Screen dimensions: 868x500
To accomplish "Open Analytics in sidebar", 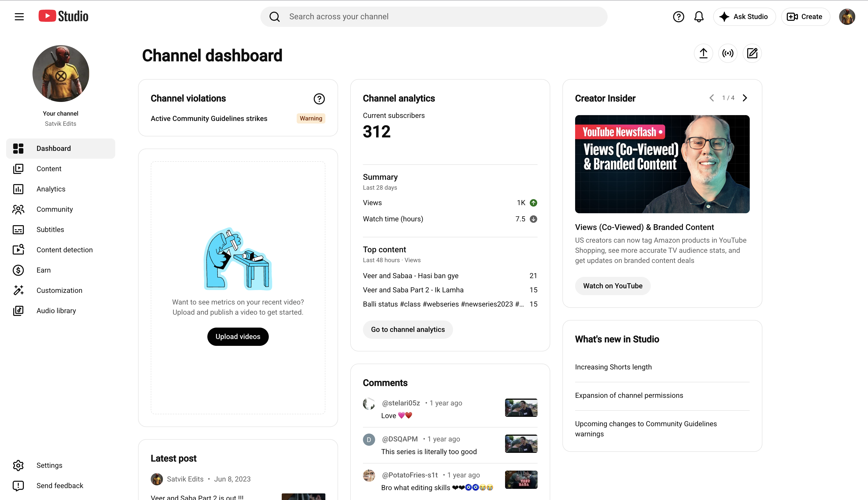I will [x=60, y=189].
